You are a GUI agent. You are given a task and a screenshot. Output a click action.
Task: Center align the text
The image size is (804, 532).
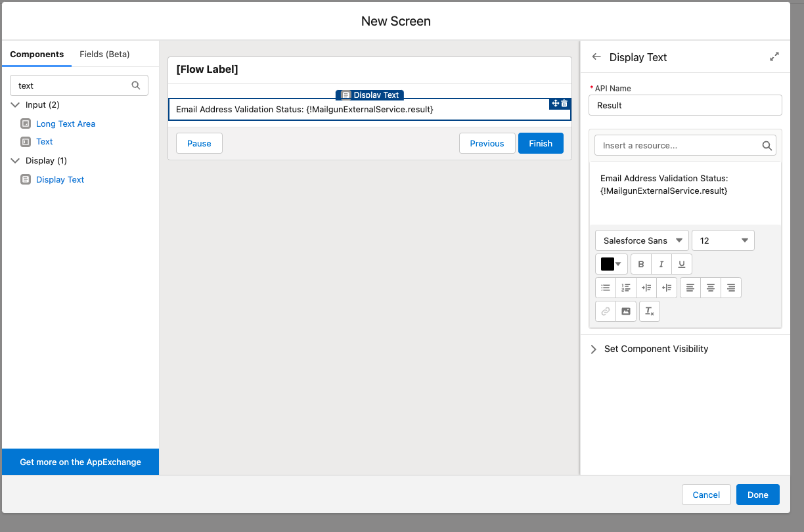tap(711, 288)
